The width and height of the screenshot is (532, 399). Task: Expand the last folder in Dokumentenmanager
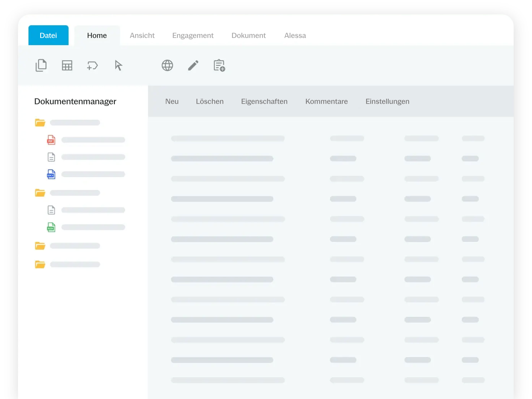pyautogui.click(x=40, y=264)
